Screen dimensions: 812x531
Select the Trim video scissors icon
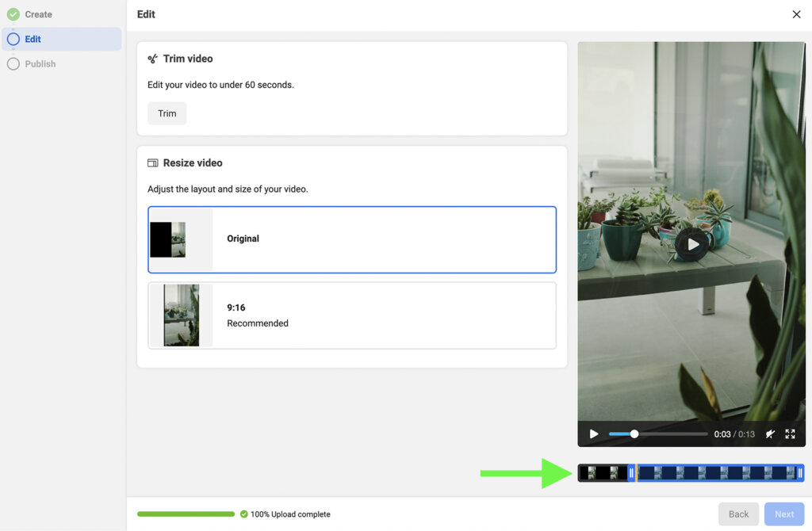tap(152, 58)
